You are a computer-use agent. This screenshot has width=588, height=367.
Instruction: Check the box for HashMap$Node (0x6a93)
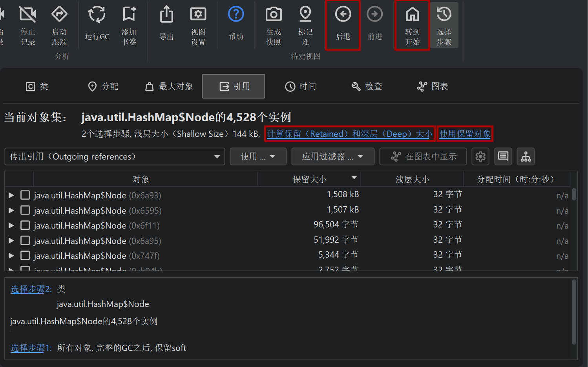(x=25, y=195)
